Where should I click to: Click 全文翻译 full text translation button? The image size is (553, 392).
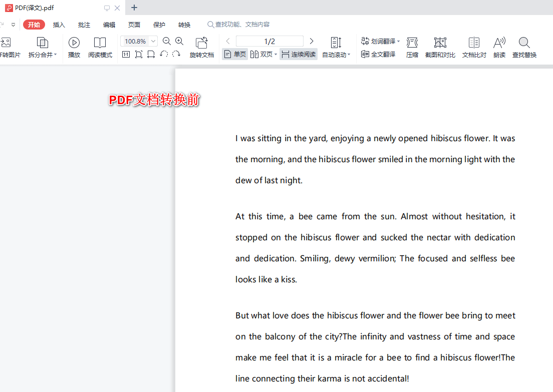tap(378, 54)
